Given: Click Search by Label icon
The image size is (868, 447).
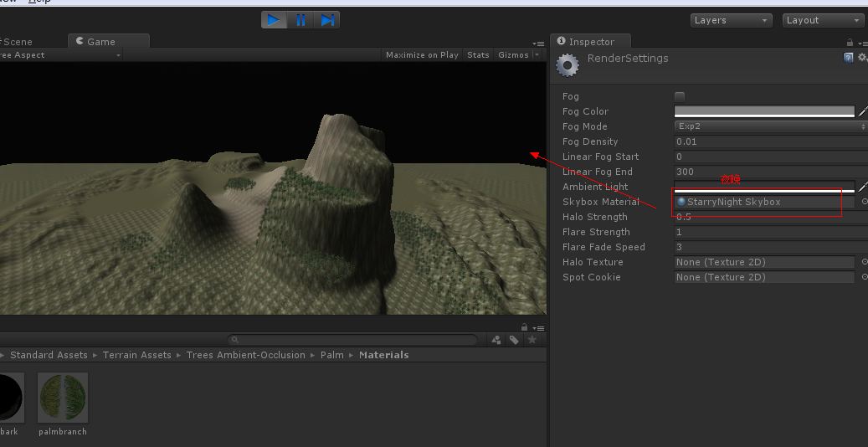Looking at the screenshot, I should 514,340.
